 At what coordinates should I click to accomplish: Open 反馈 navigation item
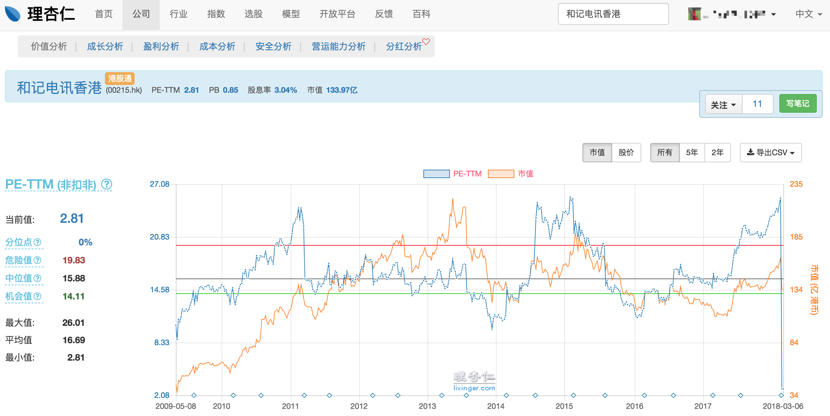click(x=384, y=14)
